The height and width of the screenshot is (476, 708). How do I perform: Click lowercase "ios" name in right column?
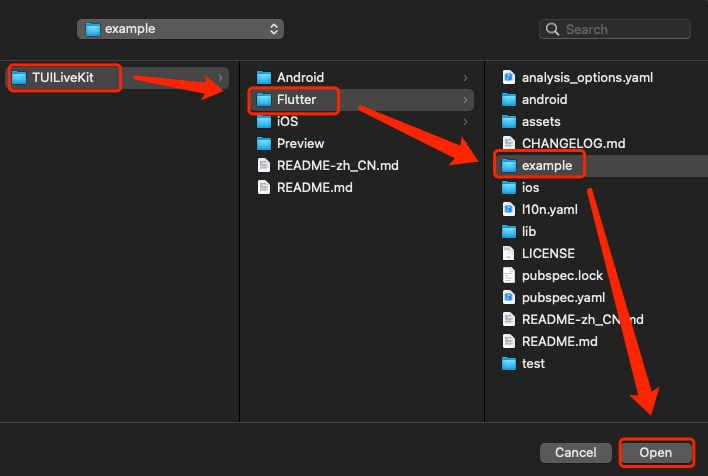[531, 187]
